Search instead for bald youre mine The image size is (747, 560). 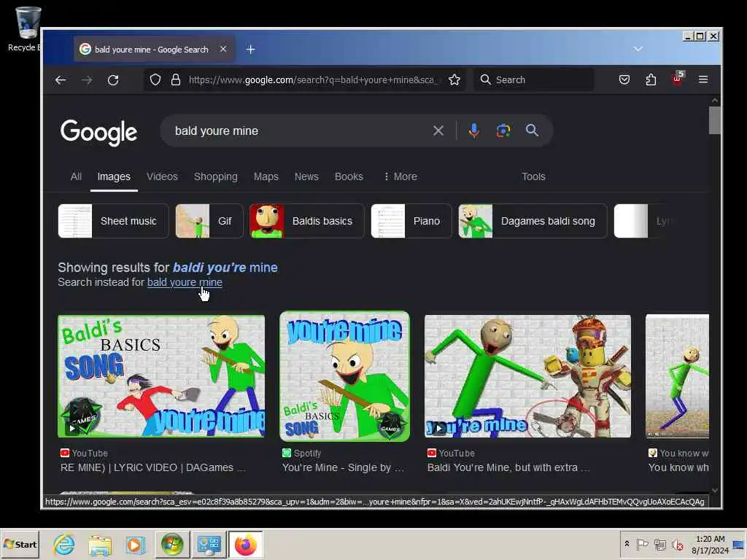[x=185, y=282]
